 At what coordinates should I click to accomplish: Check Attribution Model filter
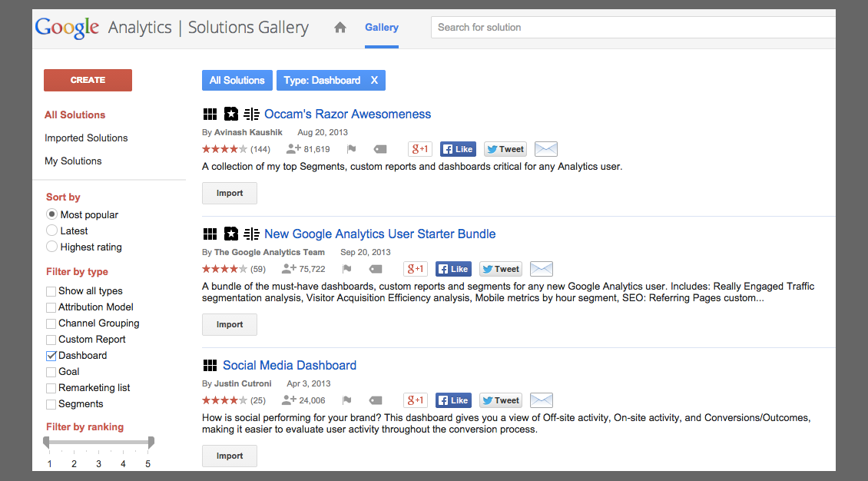click(x=51, y=307)
